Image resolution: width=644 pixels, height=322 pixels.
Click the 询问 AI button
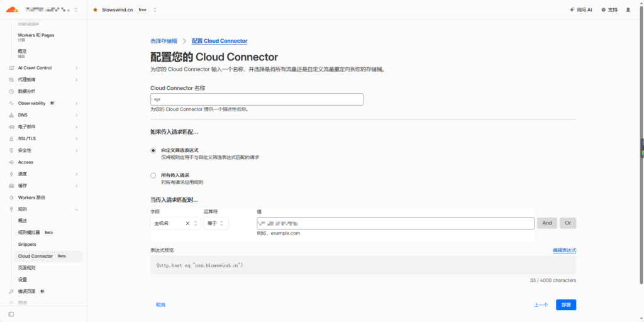click(580, 9)
